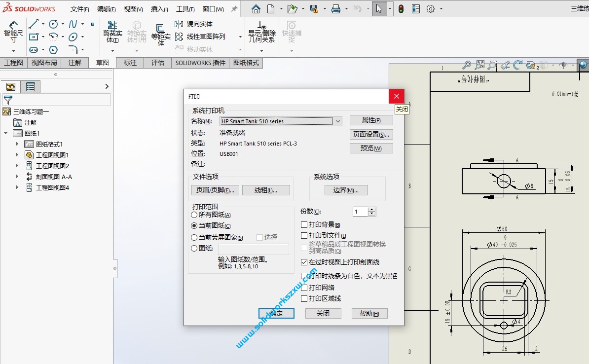Click the 页面设置 button
This screenshot has width=589, height=364.
(371, 134)
